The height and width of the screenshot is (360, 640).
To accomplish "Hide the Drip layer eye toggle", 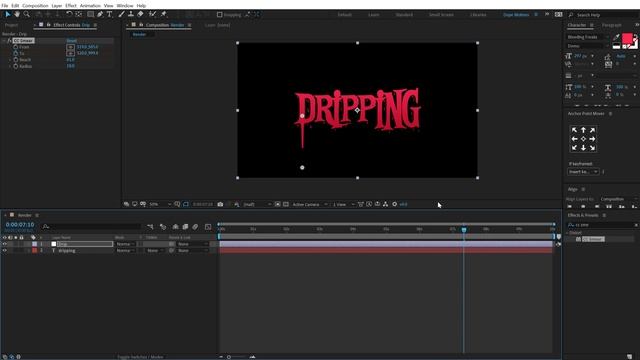I will pyautogui.click(x=4, y=244).
